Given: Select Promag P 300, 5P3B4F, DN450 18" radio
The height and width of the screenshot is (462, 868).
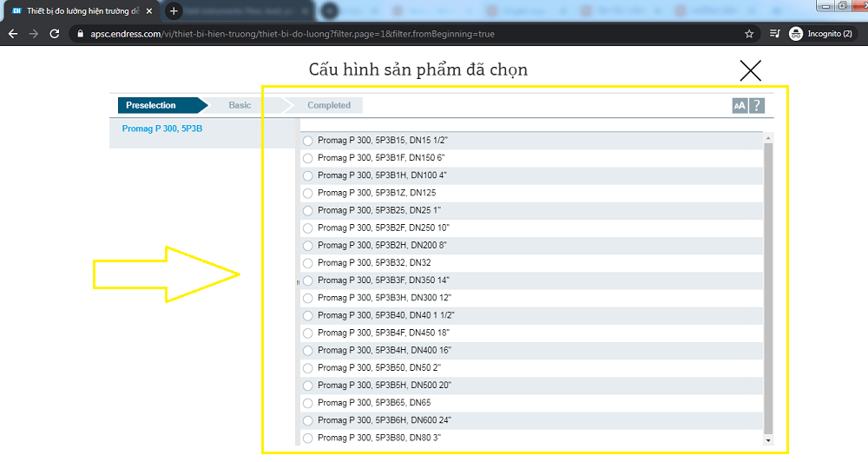Looking at the screenshot, I should 308,333.
